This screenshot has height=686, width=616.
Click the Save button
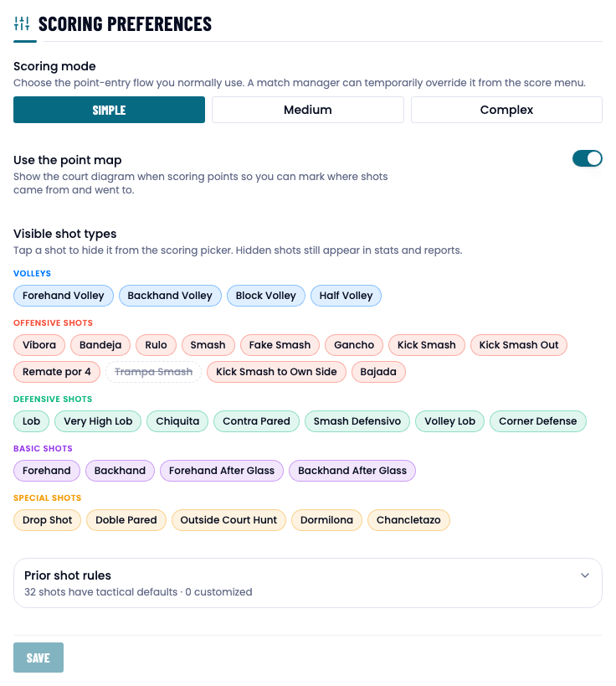(x=38, y=658)
